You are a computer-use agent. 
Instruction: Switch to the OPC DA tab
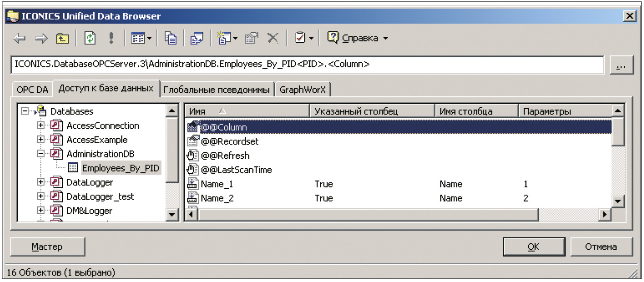coord(32,90)
